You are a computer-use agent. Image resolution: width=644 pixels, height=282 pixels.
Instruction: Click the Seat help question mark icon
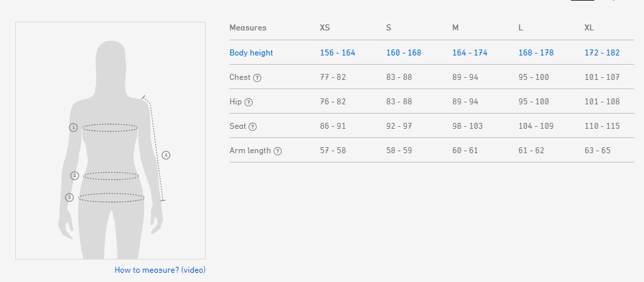click(x=253, y=127)
